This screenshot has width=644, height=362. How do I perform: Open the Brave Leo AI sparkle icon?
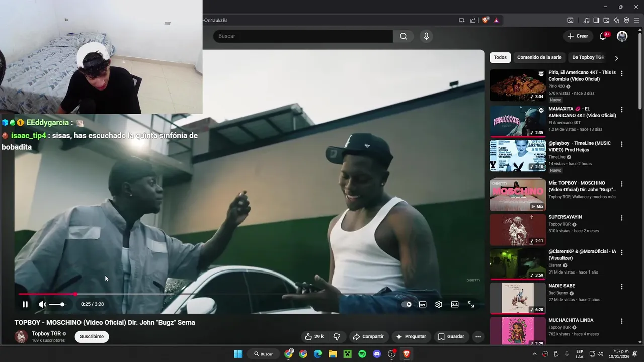click(616, 20)
